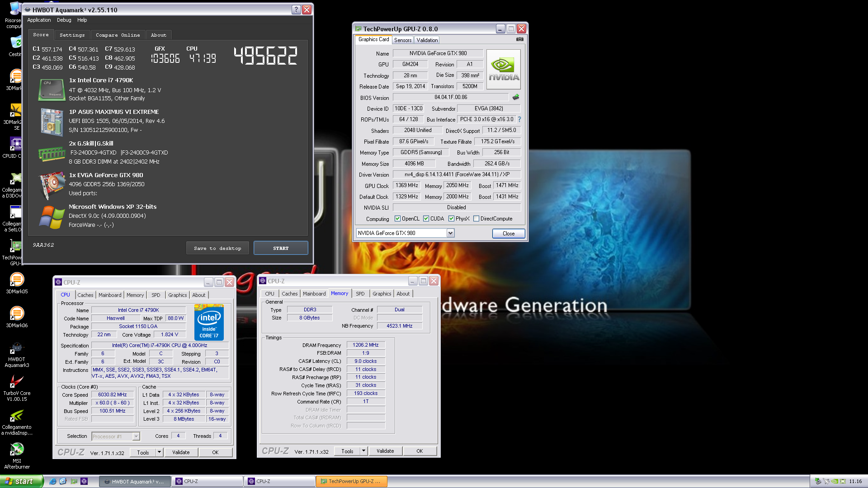Open the 3DMark2001 SE desktop shortcut

(x=14, y=117)
